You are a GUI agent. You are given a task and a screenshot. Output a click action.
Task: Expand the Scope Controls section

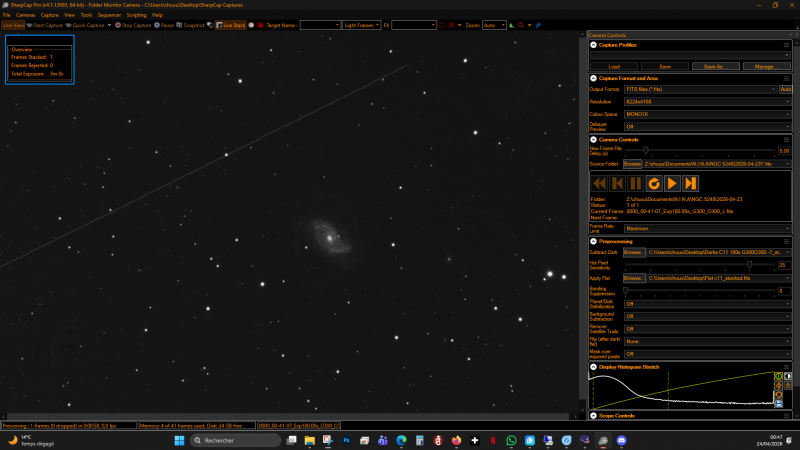(593, 416)
